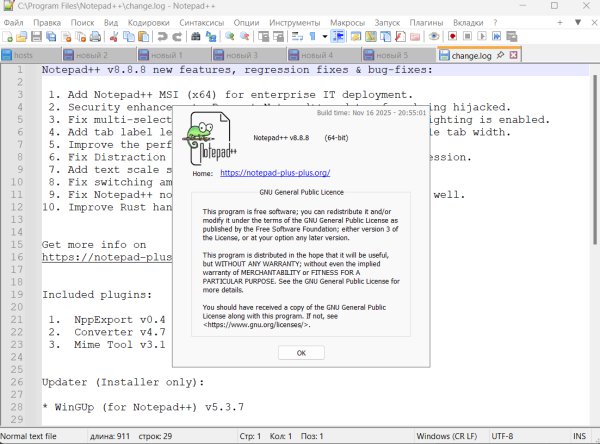
Task: Close the change.log tab with red X
Action: click(514, 55)
